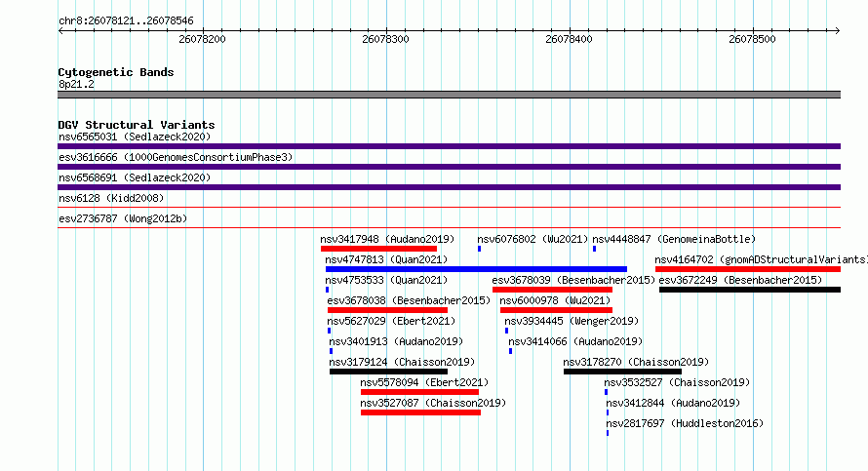
Task: Select nsv3412844 (Audano2019) label
Action: 673,403
